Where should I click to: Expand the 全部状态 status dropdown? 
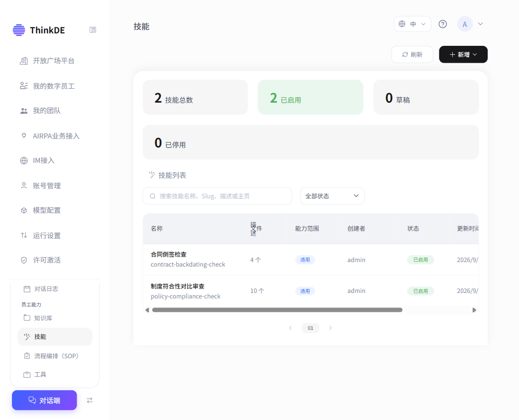332,196
